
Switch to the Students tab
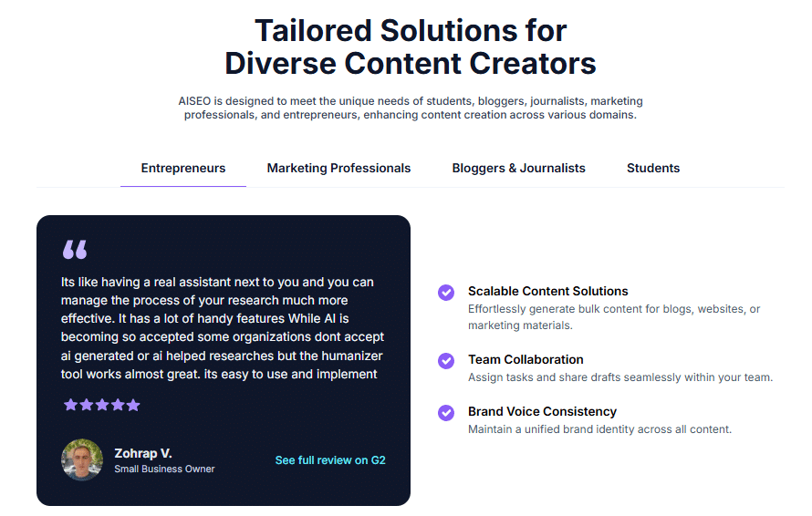click(x=653, y=168)
